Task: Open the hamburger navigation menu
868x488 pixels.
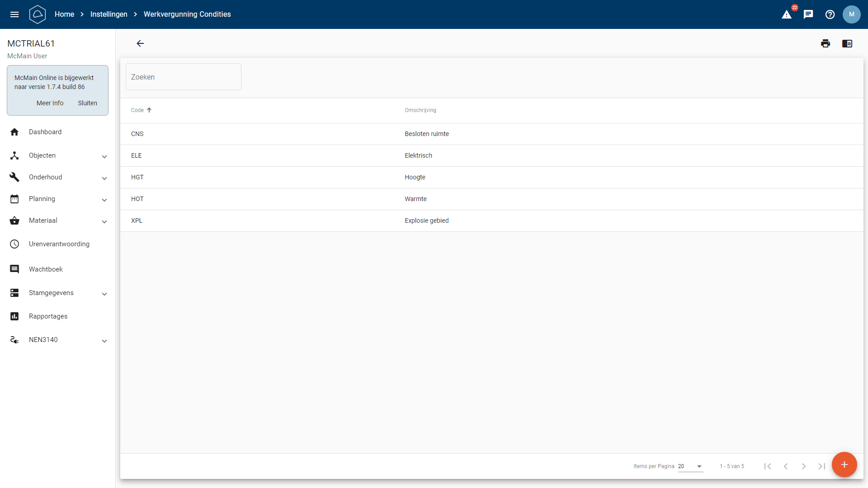Action: click(14, 14)
